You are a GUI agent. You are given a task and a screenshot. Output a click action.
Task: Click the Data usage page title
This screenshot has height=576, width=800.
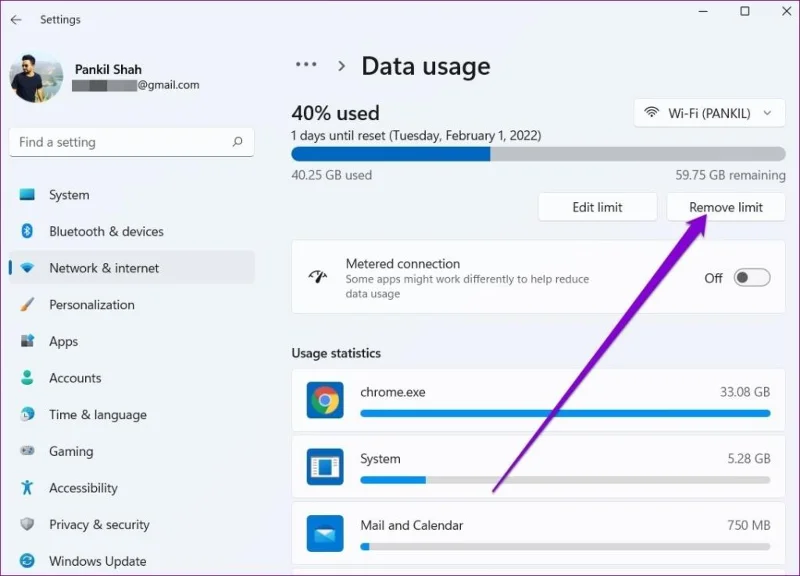click(x=426, y=66)
